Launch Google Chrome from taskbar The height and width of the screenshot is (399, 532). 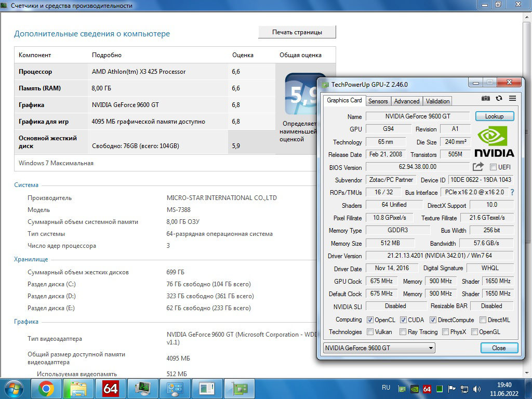click(46, 389)
